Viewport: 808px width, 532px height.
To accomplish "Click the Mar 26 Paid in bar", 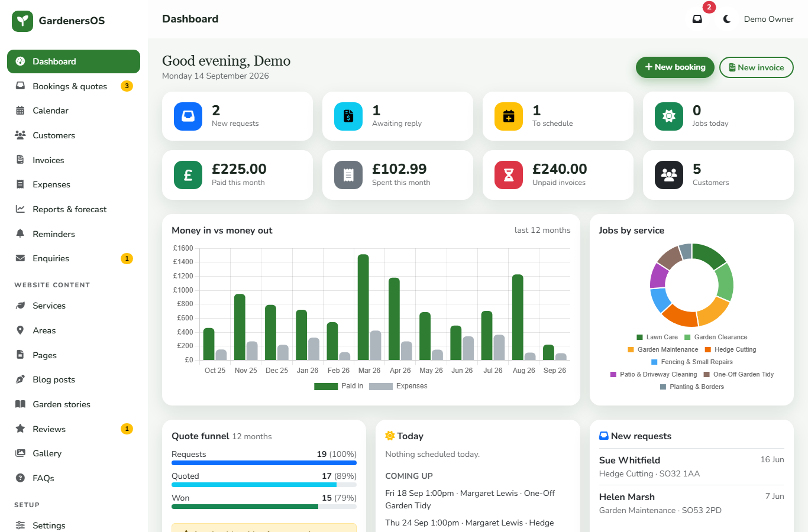I will click(363, 307).
